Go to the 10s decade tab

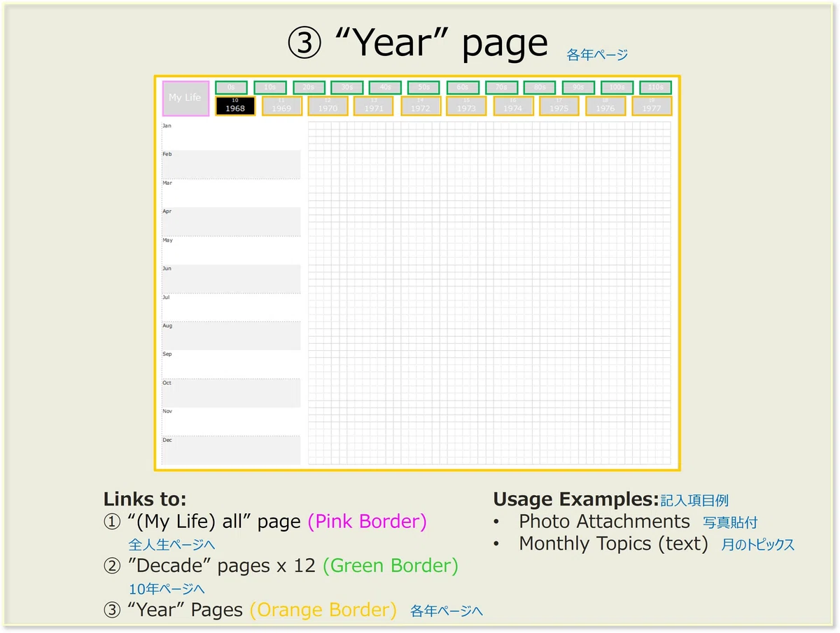pos(270,88)
